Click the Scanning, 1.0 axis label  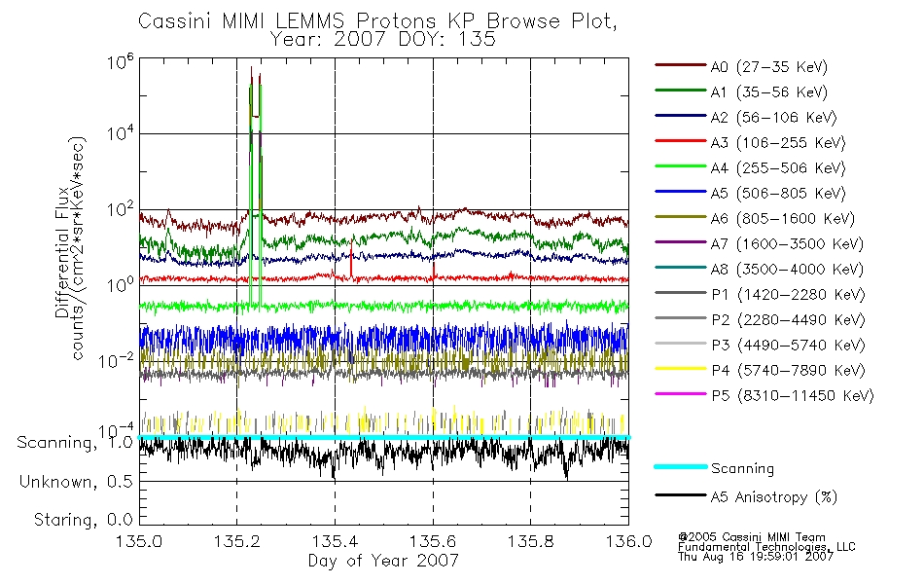click(75, 443)
